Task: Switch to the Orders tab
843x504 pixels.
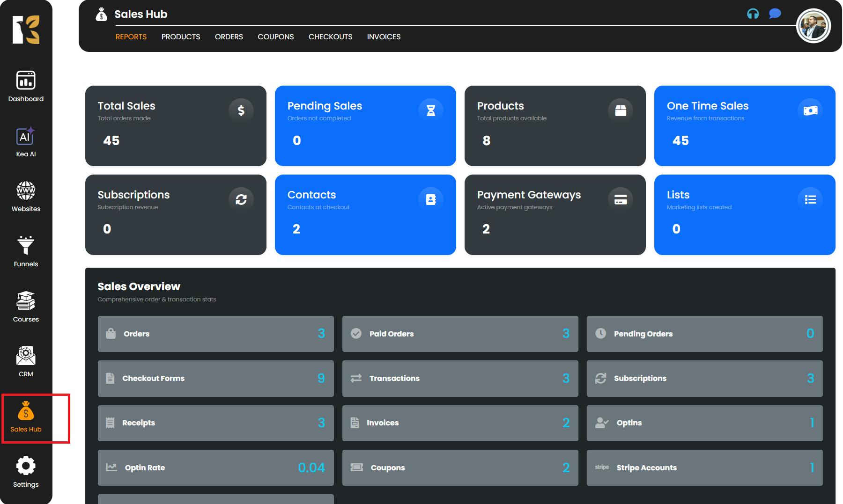Action: (229, 37)
